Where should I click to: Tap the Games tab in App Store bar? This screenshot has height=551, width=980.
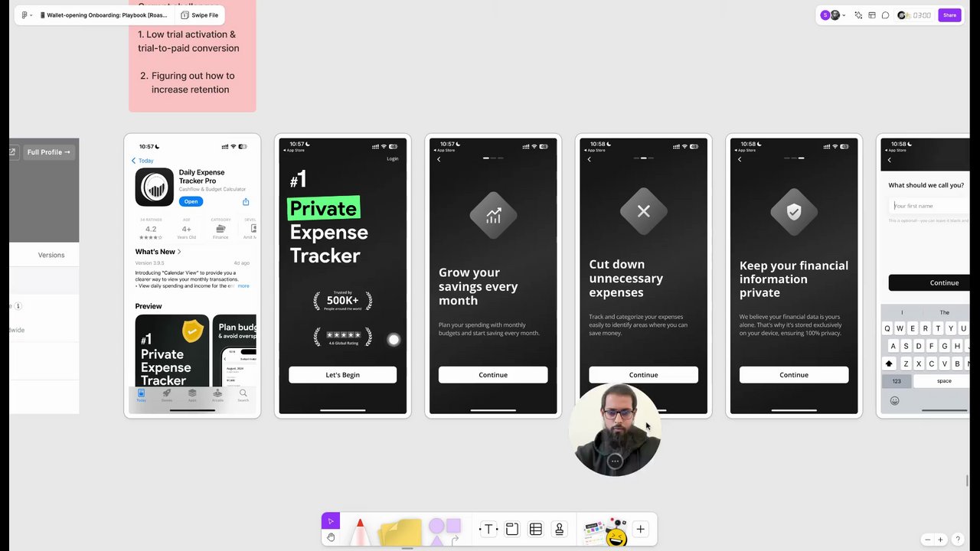point(166,396)
